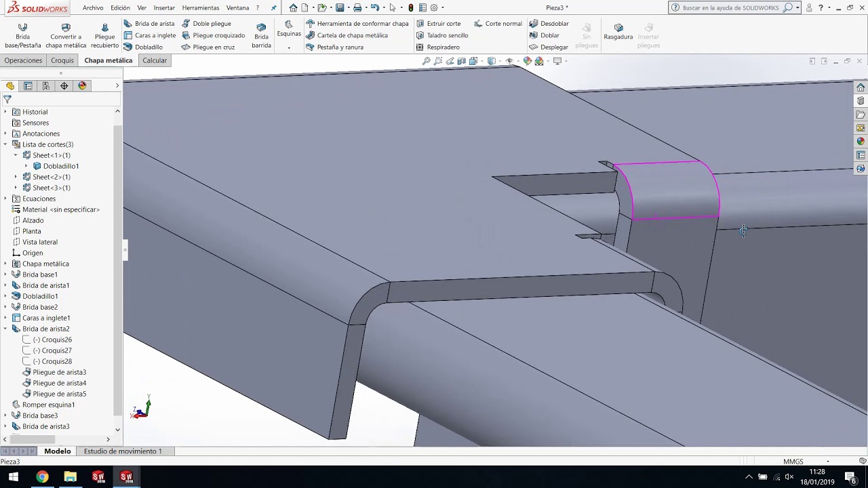This screenshot has width=868, height=488.
Task: Switch to the Operaciones tab
Action: (23, 60)
